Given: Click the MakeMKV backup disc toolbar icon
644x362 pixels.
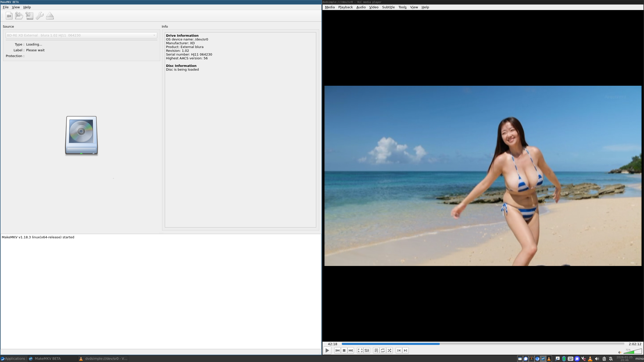Looking at the screenshot, I should pos(29,16).
